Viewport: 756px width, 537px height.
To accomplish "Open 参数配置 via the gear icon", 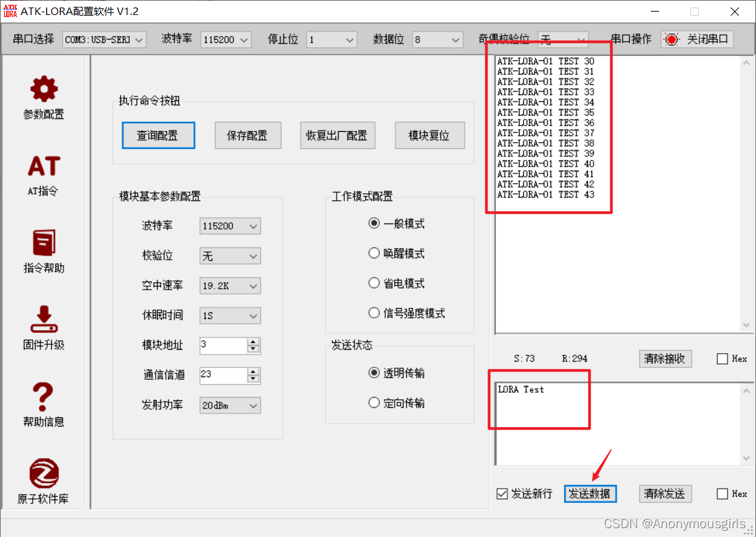I will click(43, 89).
